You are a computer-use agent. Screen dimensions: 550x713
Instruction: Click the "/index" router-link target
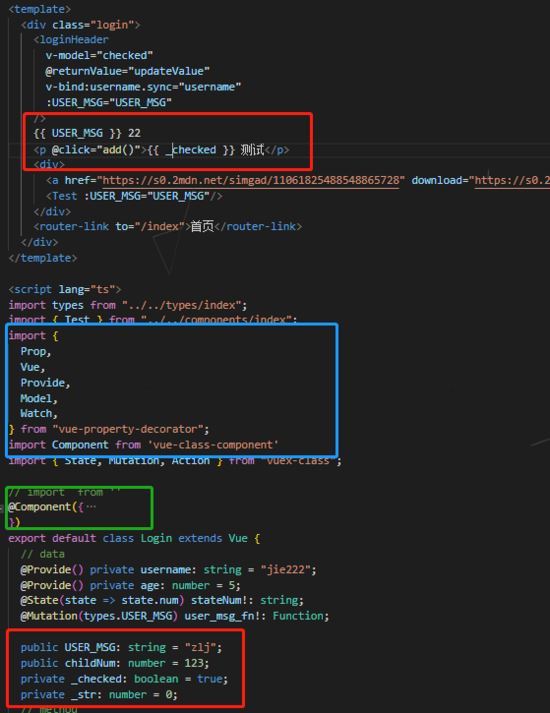point(160,226)
